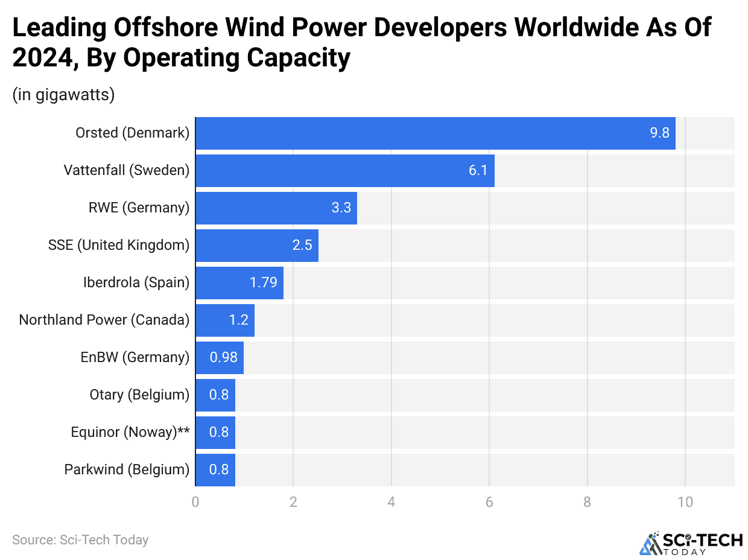Click the 0 mark on the x-axis

195,501
